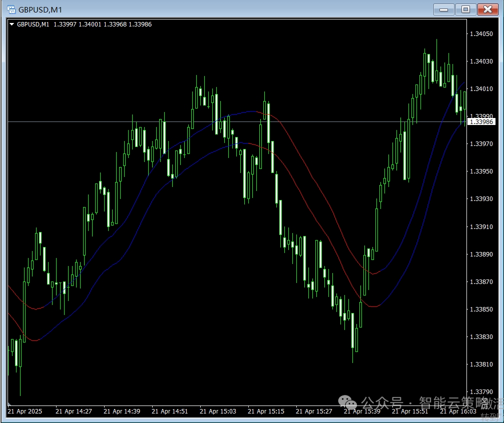Image resolution: width=504 pixels, height=423 pixels.
Task: Click the GBPUSD,M1 OHLC header text
Action: tap(84, 24)
